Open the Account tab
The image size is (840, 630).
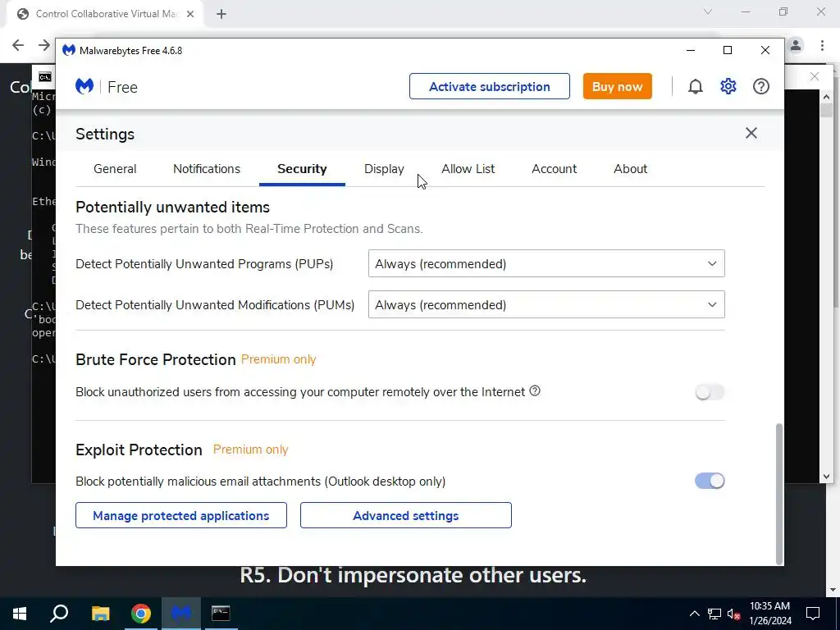tap(554, 169)
